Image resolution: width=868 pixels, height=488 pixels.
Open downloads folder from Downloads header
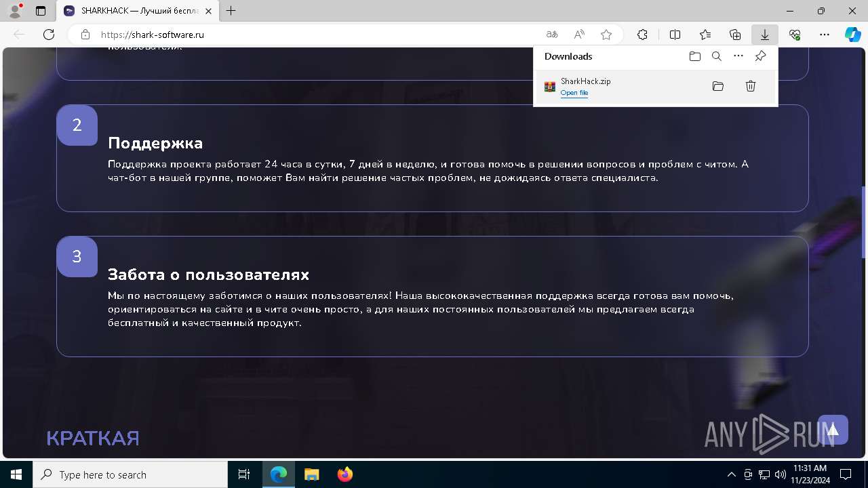pos(695,56)
